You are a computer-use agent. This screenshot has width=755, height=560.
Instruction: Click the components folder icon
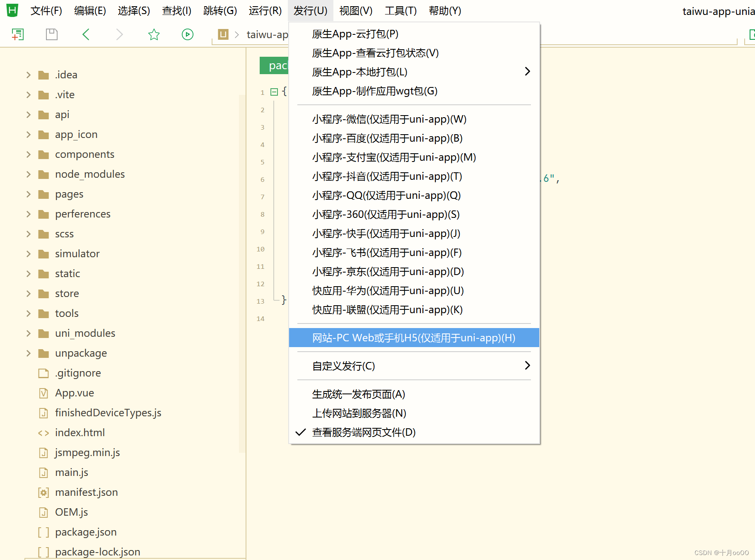pyautogui.click(x=43, y=154)
